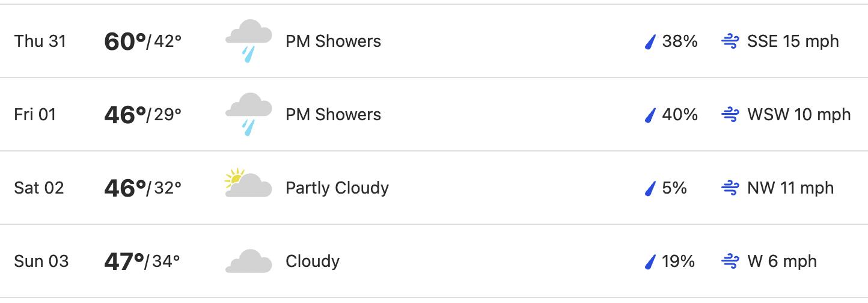Click the Fri 01 rain cloud icon
Viewport: 868px width, 303px height.
click(249, 115)
